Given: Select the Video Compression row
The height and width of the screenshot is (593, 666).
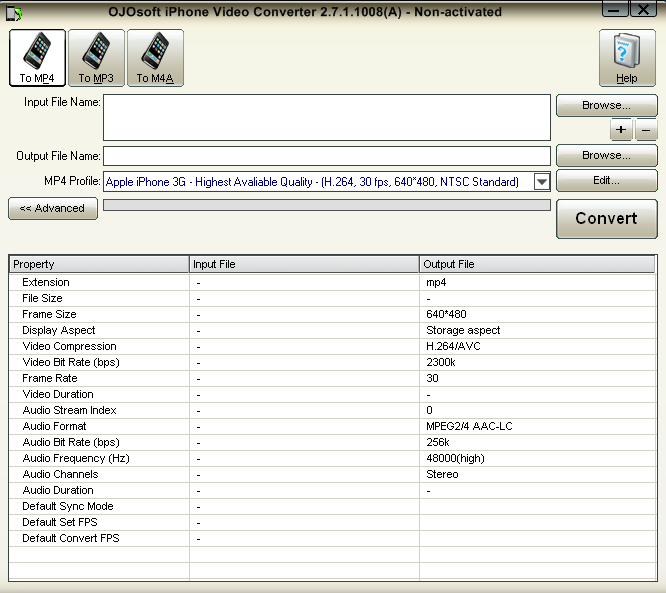Looking at the screenshot, I should [333, 347].
